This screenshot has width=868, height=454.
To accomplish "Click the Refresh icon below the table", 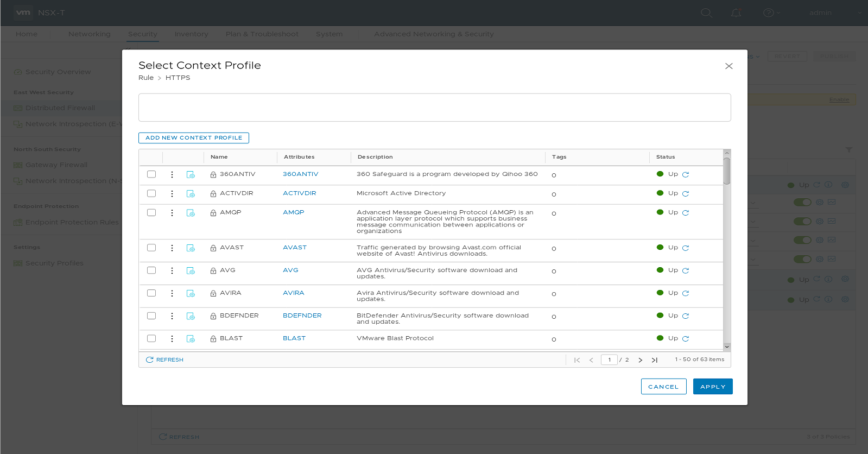I will (x=150, y=360).
